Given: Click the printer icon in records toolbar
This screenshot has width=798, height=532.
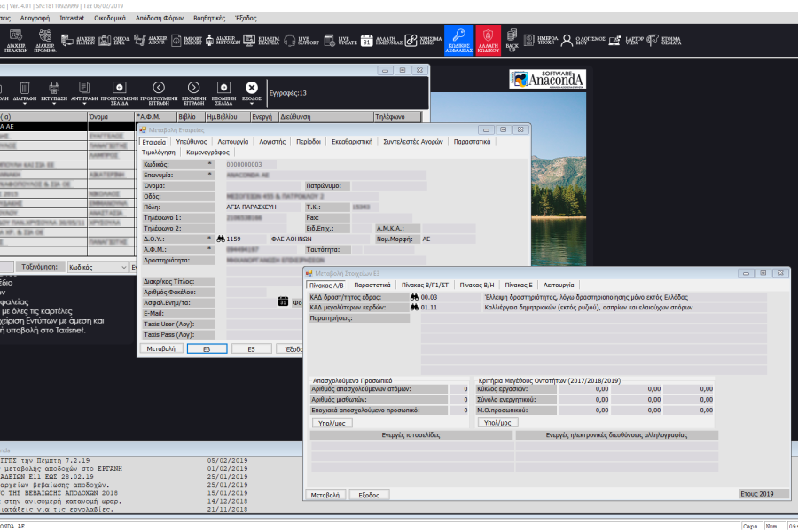Looking at the screenshot, I should pos(54,87).
